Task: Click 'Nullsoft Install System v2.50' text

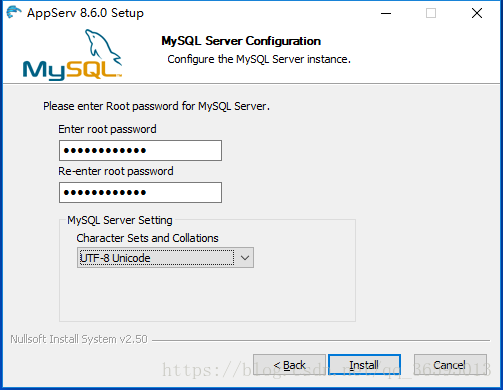Action: click(79, 339)
